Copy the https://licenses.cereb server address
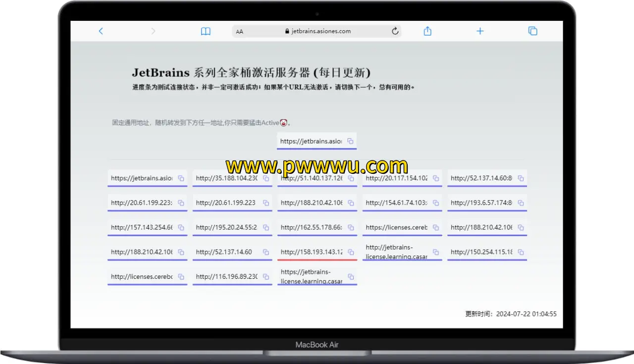 point(436,227)
